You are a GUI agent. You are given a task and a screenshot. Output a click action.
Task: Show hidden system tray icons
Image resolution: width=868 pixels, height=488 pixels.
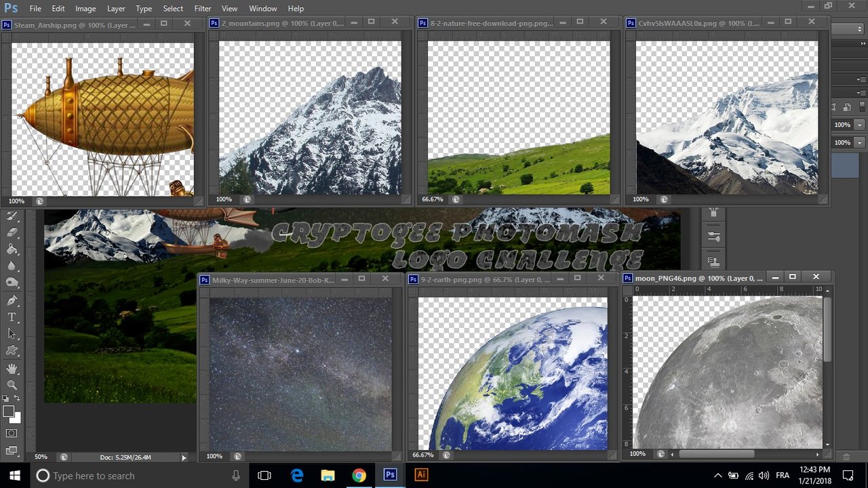(x=718, y=476)
